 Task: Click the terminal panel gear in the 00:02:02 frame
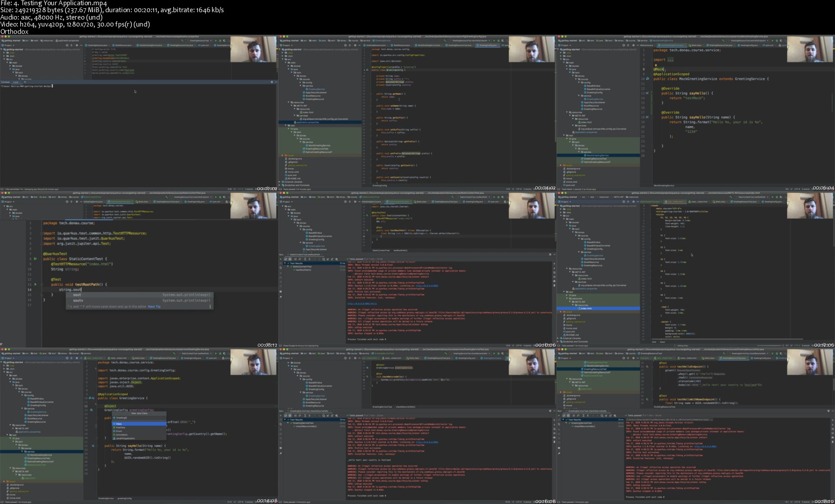(272, 82)
